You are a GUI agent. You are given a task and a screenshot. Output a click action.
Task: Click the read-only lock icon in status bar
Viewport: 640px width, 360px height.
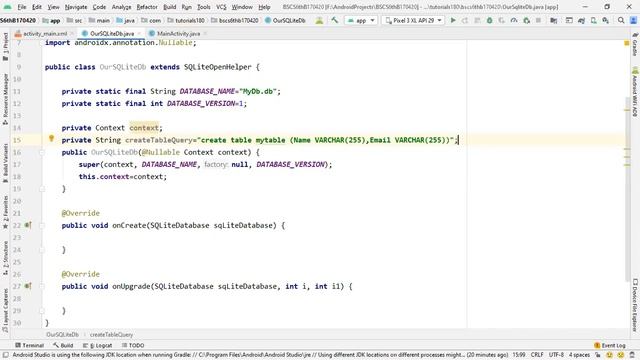598,355
